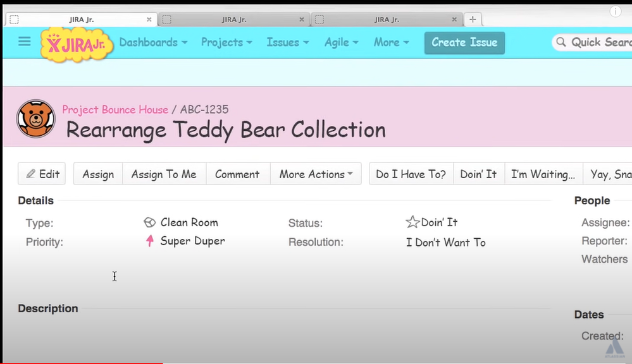The width and height of the screenshot is (632, 364).
Task: Click the Reporter label
Action: [x=604, y=241]
